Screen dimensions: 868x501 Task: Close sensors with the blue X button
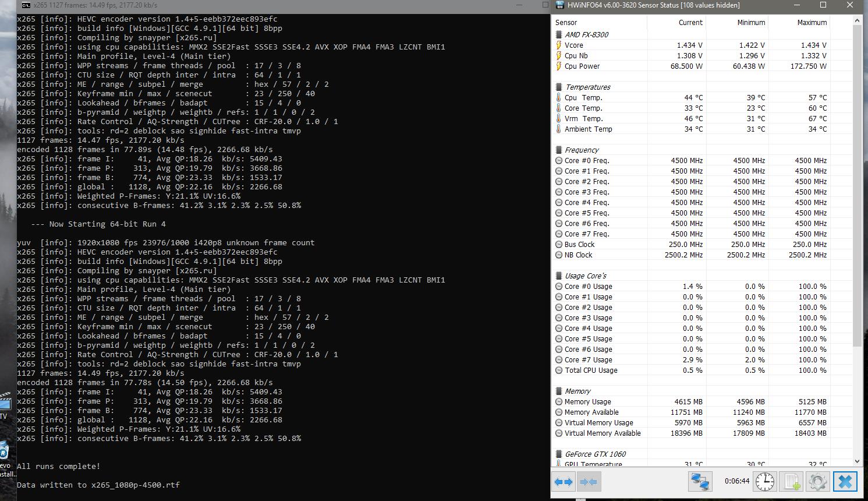pos(845,482)
